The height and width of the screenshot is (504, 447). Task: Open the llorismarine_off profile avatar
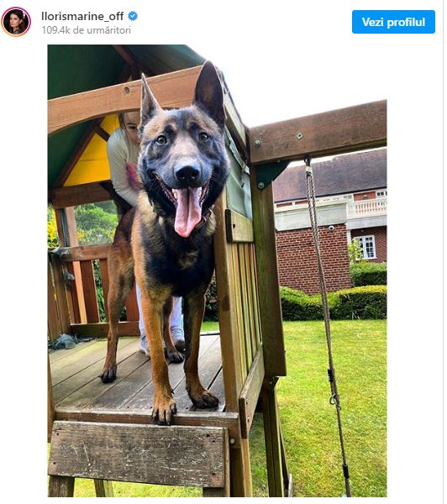pyautogui.click(x=16, y=22)
